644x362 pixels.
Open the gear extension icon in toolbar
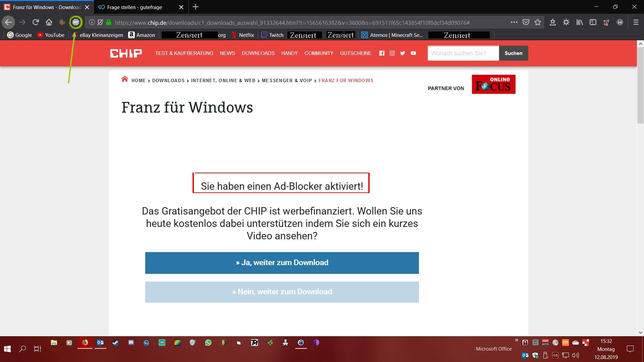click(x=566, y=22)
